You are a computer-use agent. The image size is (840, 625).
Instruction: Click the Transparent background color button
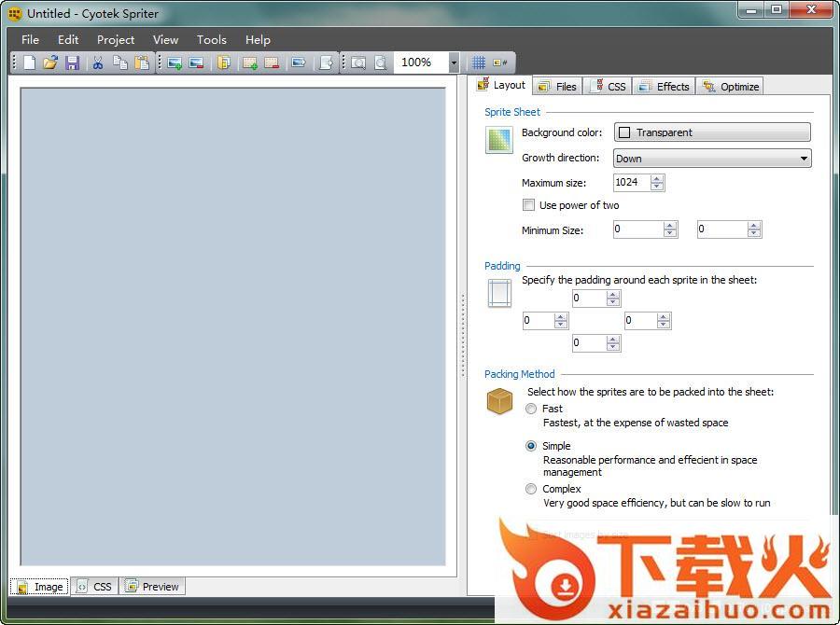click(712, 132)
